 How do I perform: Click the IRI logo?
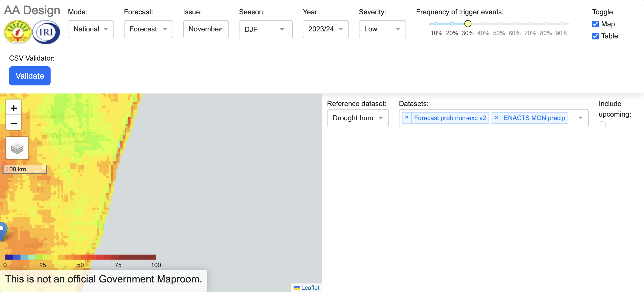pos(47,32)
